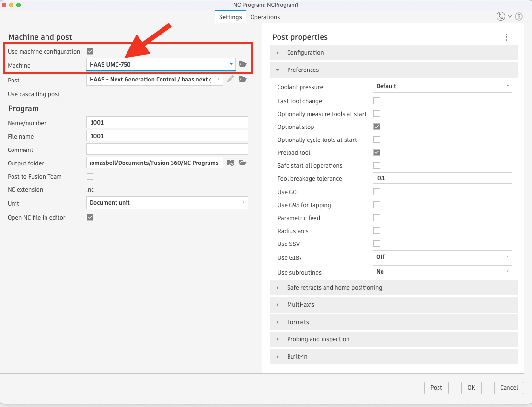Open dropdown arrow next to phone icon
Viewport: 532px width, 407px height.
[509, 17]
